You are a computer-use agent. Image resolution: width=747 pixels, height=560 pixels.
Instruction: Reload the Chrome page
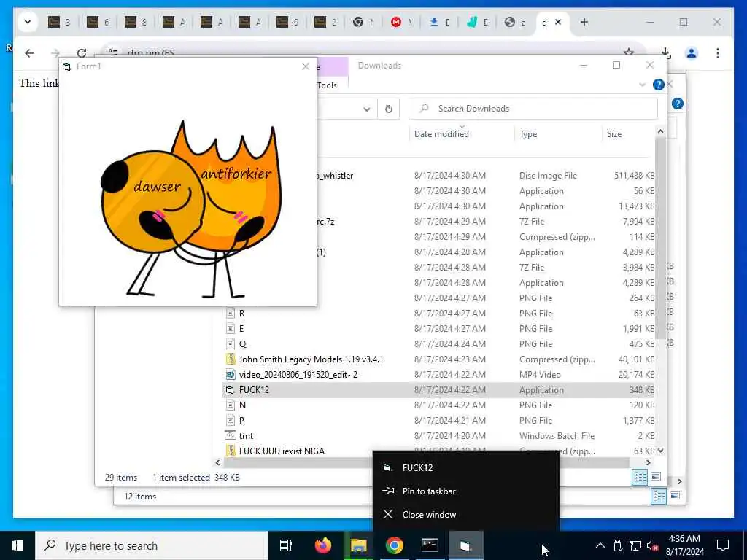pos(82,52)
